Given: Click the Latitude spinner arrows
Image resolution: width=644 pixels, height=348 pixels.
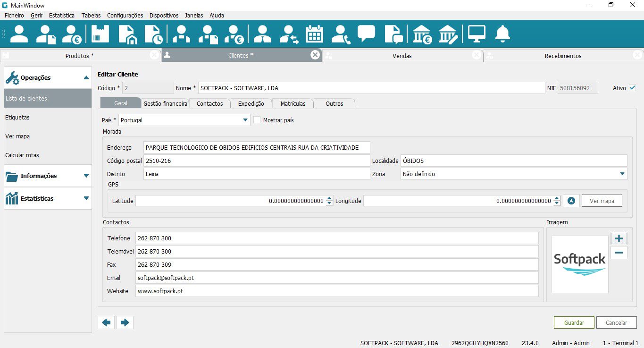Looking at the screenshot, I should 329,201.
